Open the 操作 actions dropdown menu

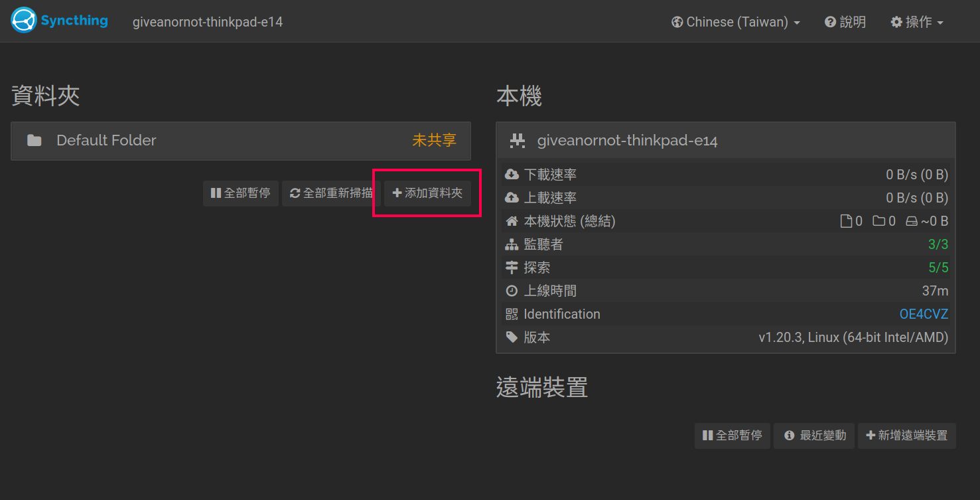pos(917,22)
